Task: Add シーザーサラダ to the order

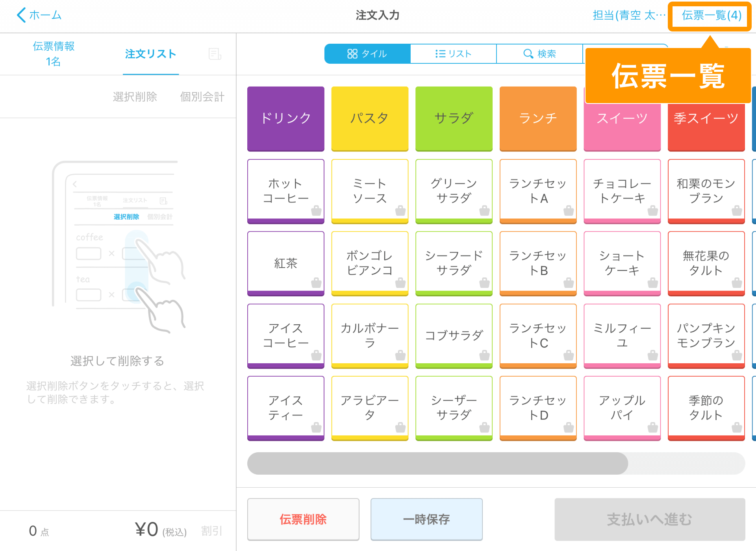Action: (454, 408)
